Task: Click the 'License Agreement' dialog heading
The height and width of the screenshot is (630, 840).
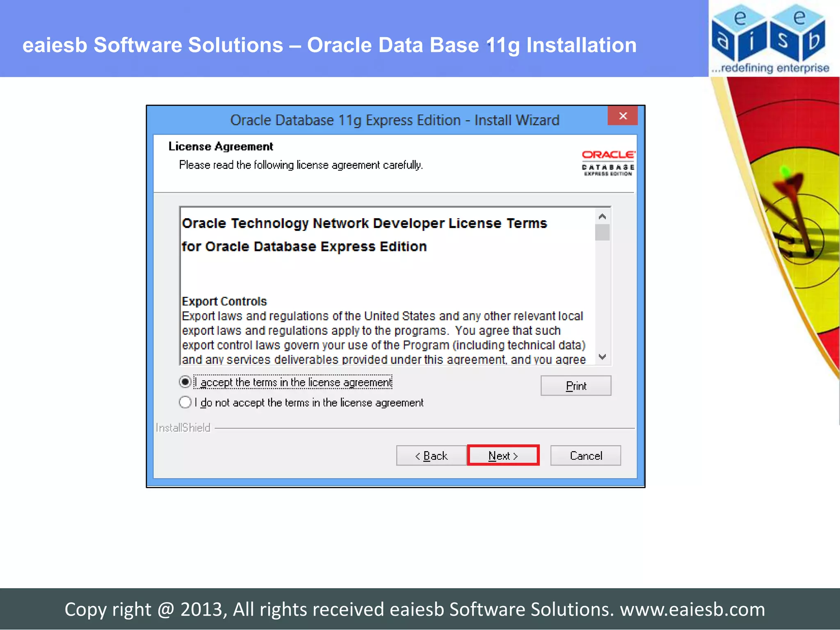Action: 221,146
